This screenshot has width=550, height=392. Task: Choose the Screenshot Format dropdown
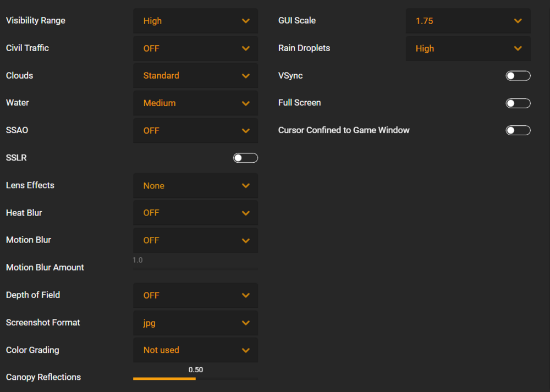[195, 323]
